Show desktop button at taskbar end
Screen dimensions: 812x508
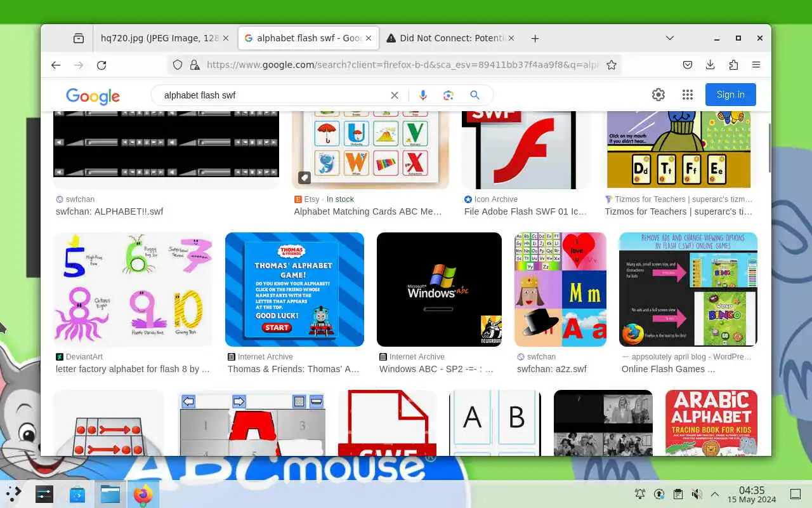[x=796, y=494]
